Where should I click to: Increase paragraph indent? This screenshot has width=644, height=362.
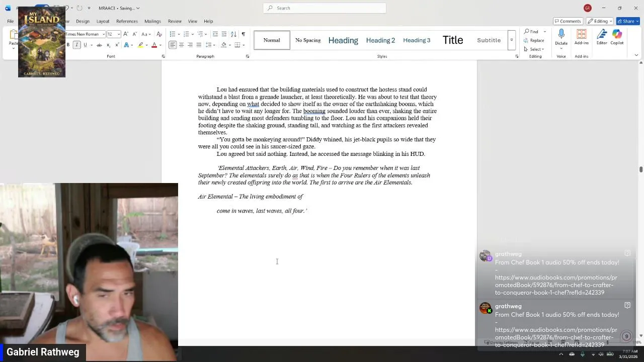tap(224, 34)
